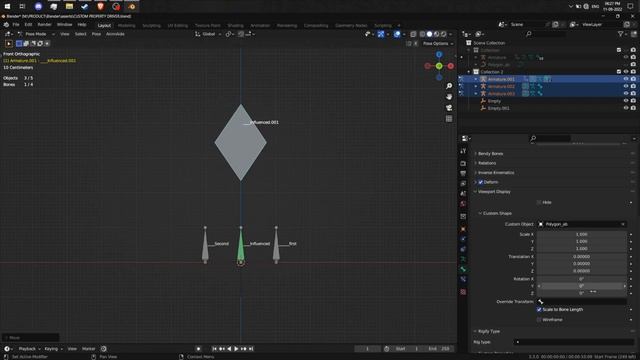Click the zoom magnifier icon in viewport
The height and width of the screenshot is (360, 640).
point(449,86)
